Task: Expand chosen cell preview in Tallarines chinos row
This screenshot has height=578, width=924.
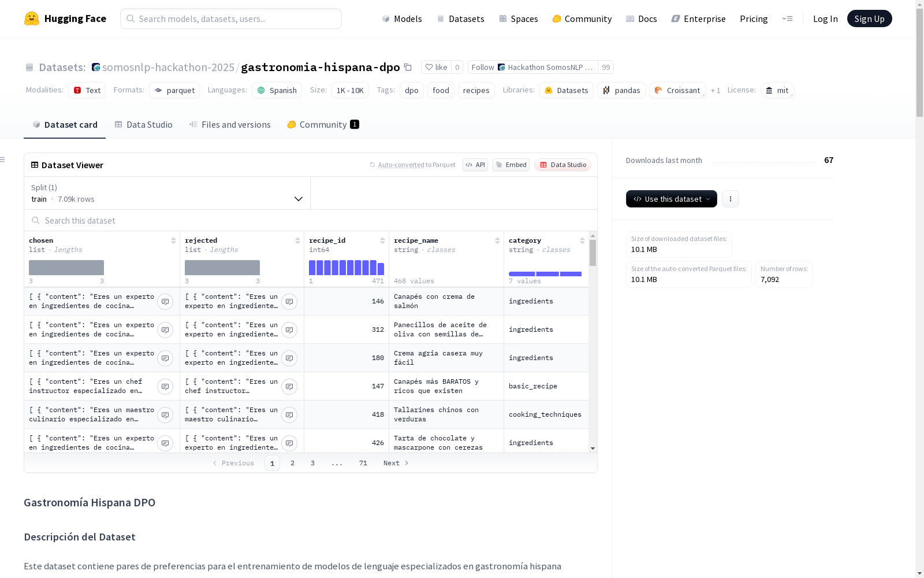Action: pos(165,415)
